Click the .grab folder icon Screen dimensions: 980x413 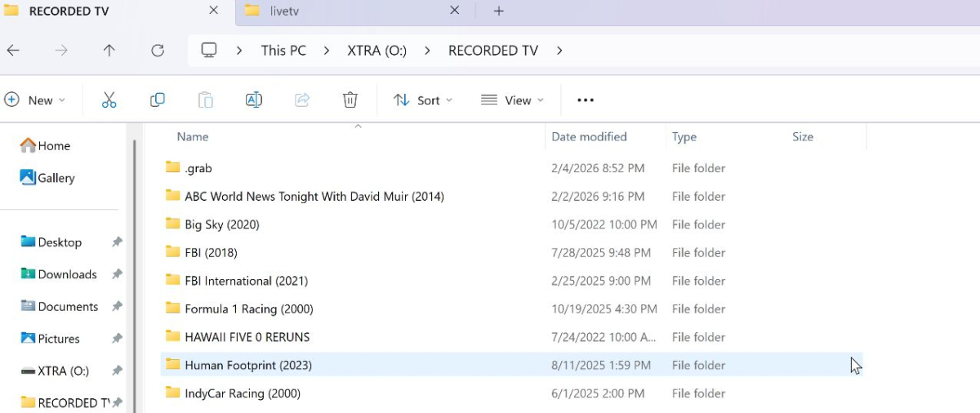click(x=172, y=167)
